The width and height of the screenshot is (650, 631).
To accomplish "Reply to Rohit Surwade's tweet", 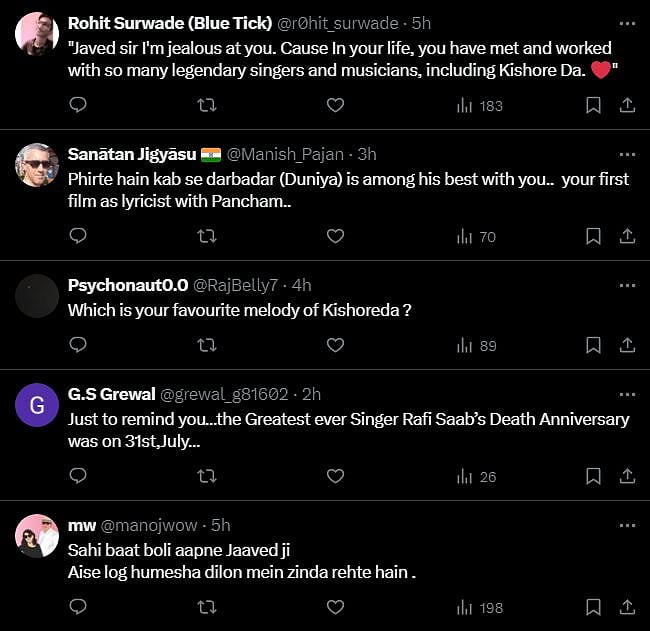I will click(78, 105).
